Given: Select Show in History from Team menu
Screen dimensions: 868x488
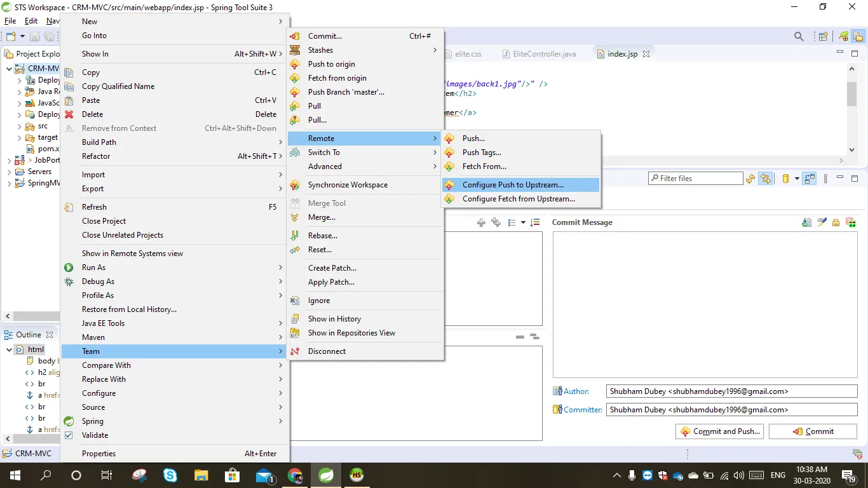Looking at the screenshot, I should pos(365,319).
